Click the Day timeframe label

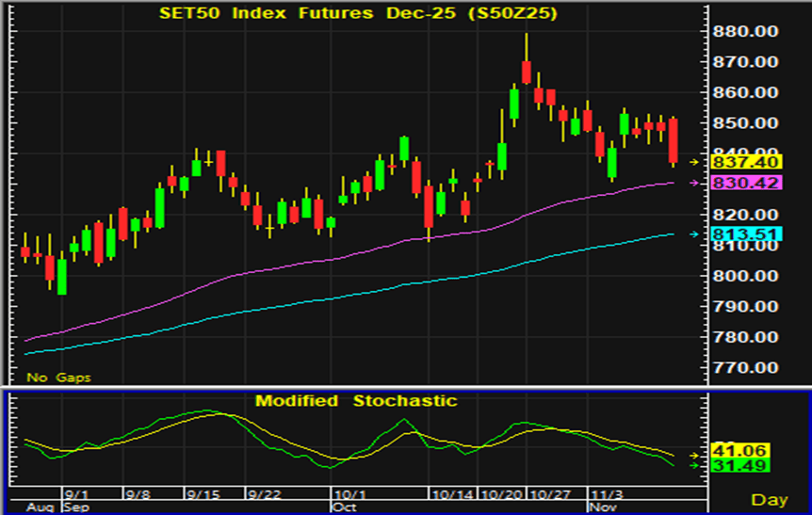click(770, 499)
